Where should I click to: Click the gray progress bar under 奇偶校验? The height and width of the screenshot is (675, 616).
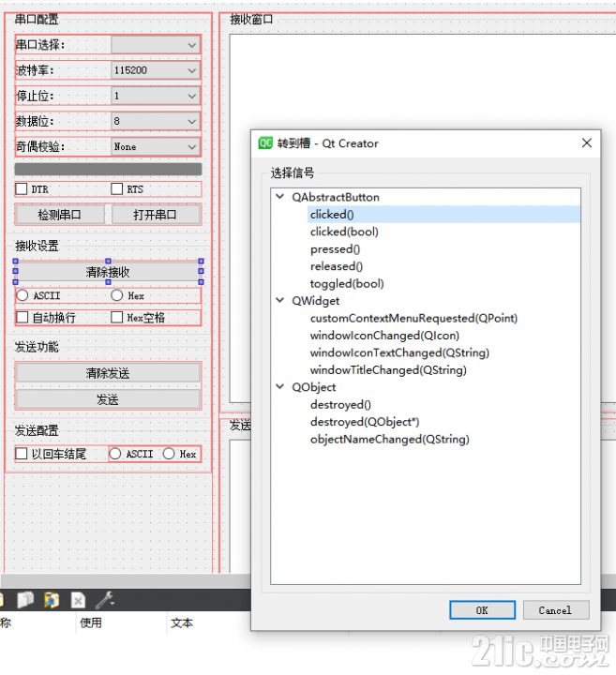pos(108,169)
